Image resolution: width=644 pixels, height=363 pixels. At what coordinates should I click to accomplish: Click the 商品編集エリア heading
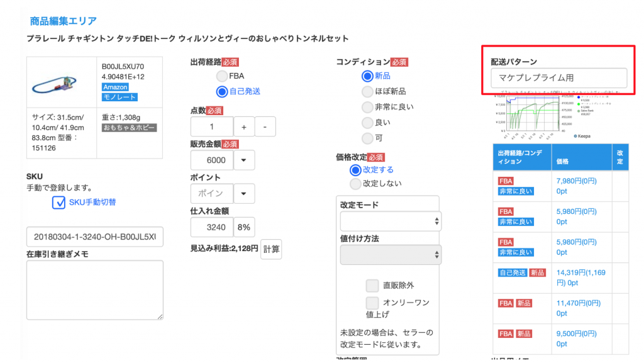pos(64,21)
